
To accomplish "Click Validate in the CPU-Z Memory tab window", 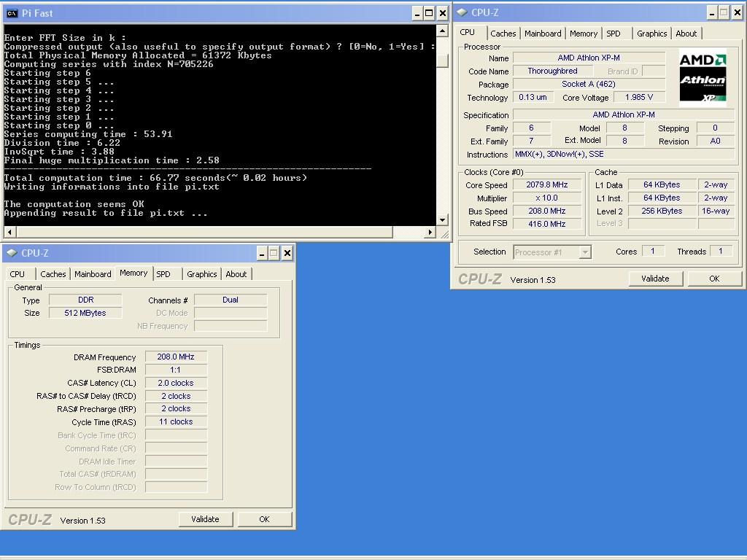I will [x=205, y=519].
